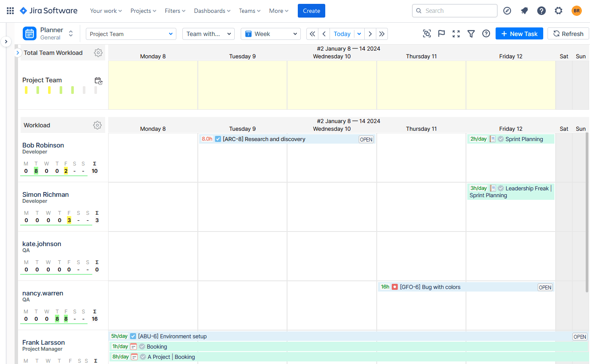Open the Week view selector dropdown

click(270, 33)
